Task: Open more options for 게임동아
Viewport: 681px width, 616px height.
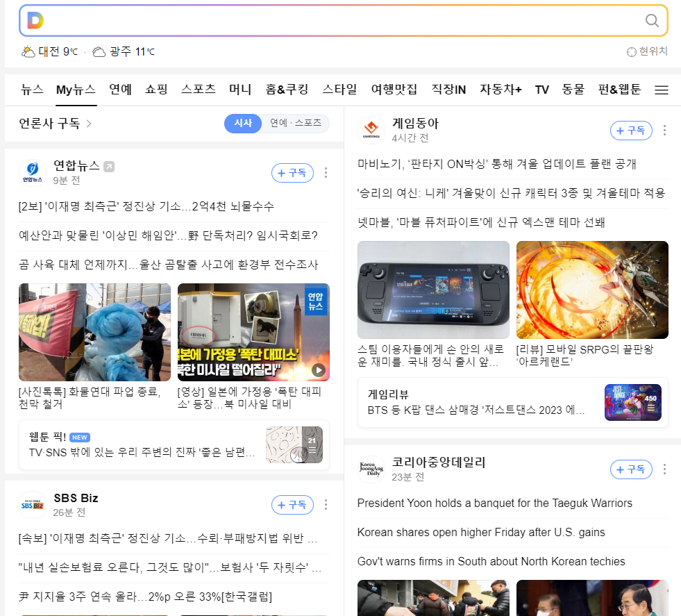Action: (x=664, y=131)
